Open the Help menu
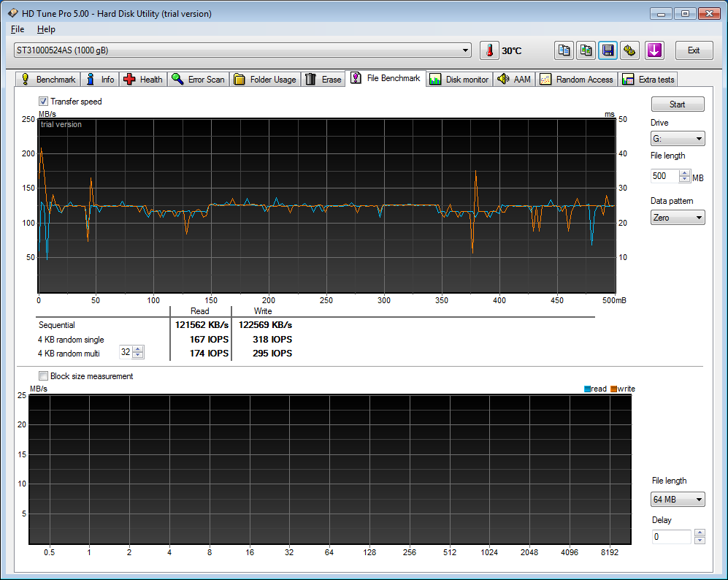 click(46, 29)
